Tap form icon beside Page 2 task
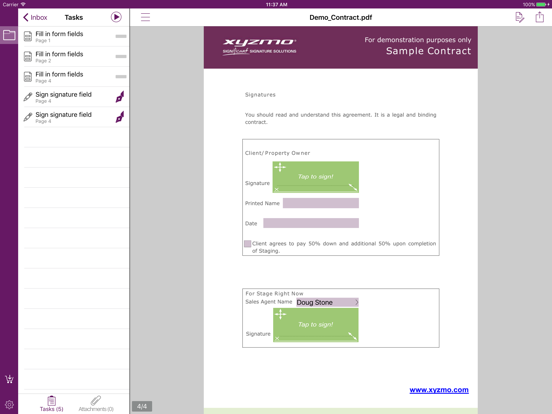 [x=28, y=56]
